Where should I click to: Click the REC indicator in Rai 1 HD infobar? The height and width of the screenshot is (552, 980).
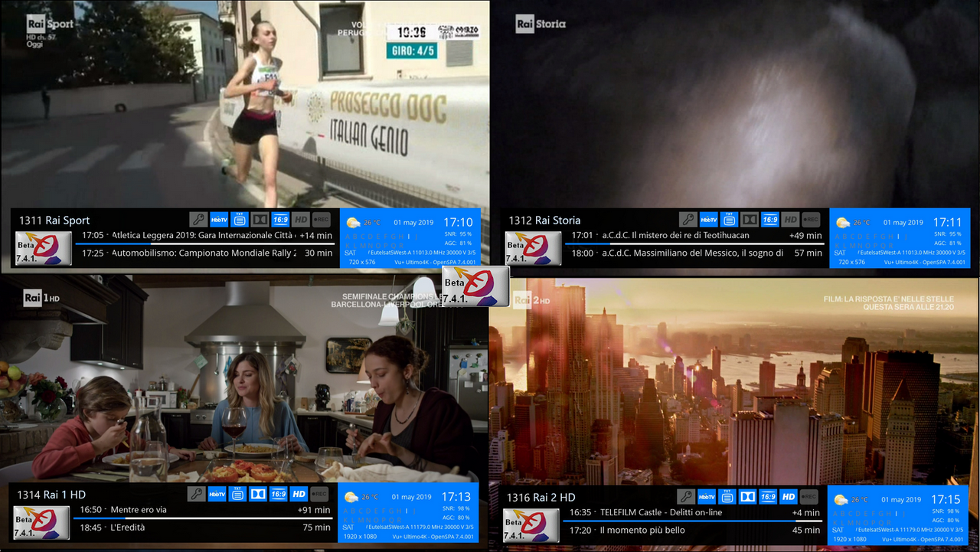pos(319,495)
